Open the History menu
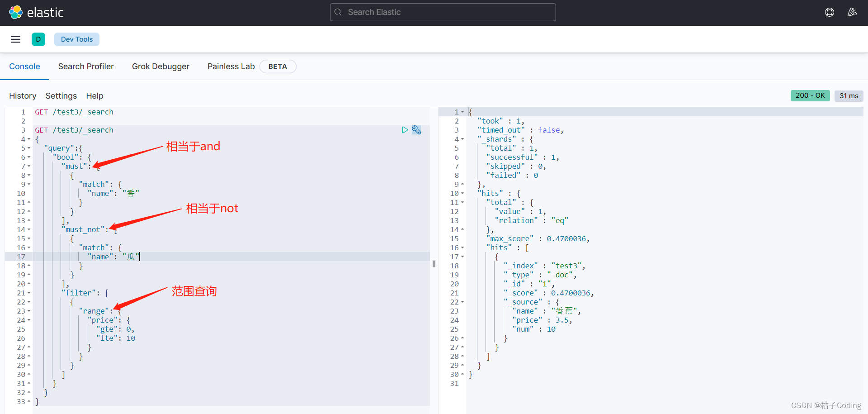Image resolution: width=868 pixels, height=414 pixels. (23, 96)
